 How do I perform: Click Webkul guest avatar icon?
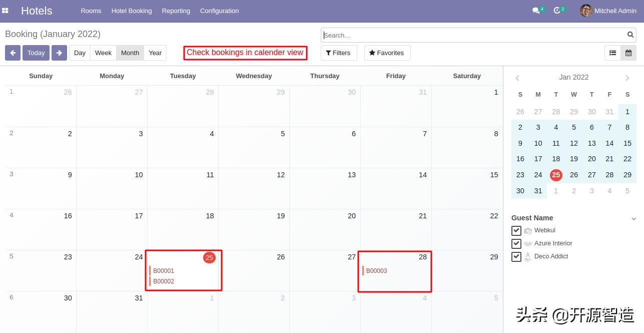pyautogui.click(x=528, y=231)
